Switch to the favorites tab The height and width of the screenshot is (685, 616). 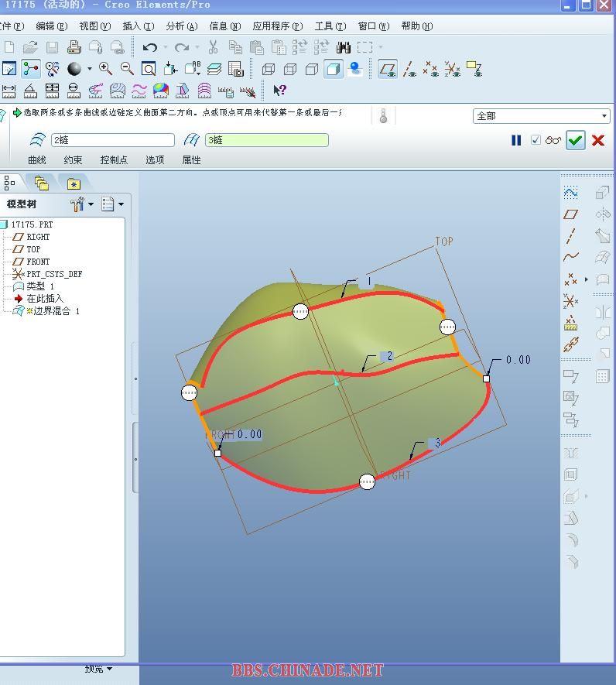[x=74, y=183]
